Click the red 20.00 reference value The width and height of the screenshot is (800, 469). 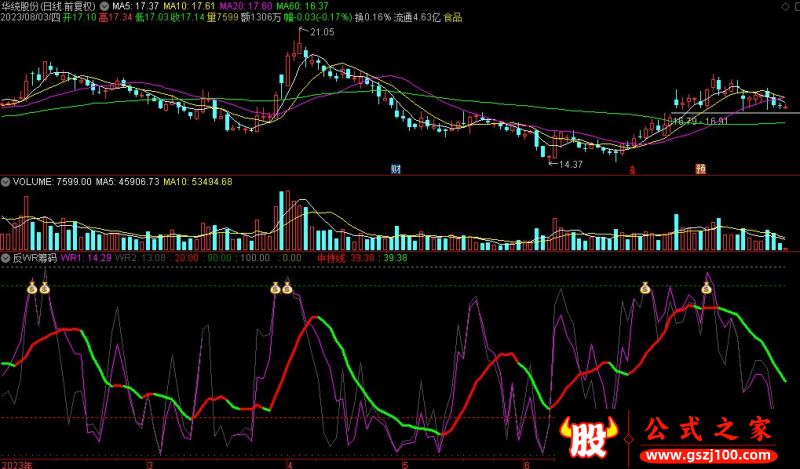(186, 258)
